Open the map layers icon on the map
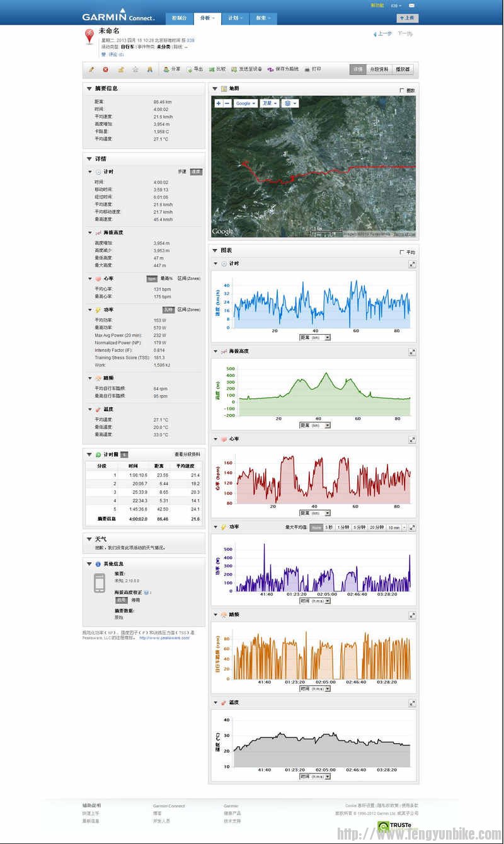Viewport: 504px width, 844px height. (287, 103)
